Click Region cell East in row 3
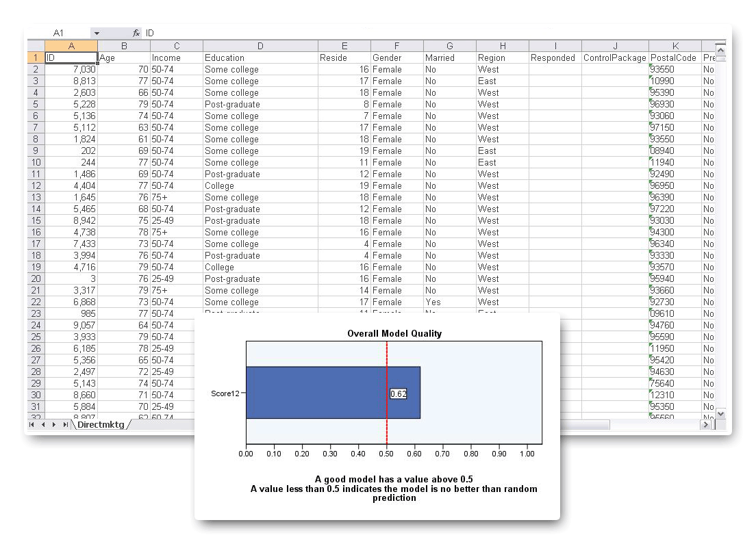The image size is (756, 544). pos(503,81)
